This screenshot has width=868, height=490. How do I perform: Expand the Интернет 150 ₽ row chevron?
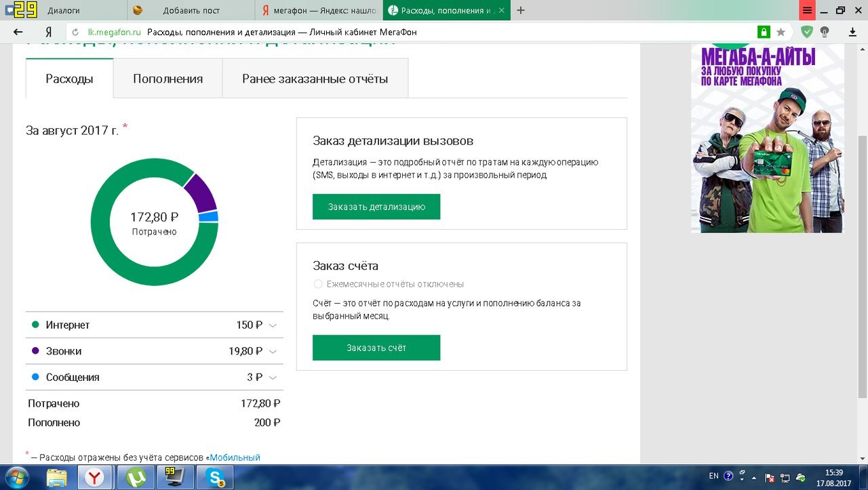click(x=273, y=325)
